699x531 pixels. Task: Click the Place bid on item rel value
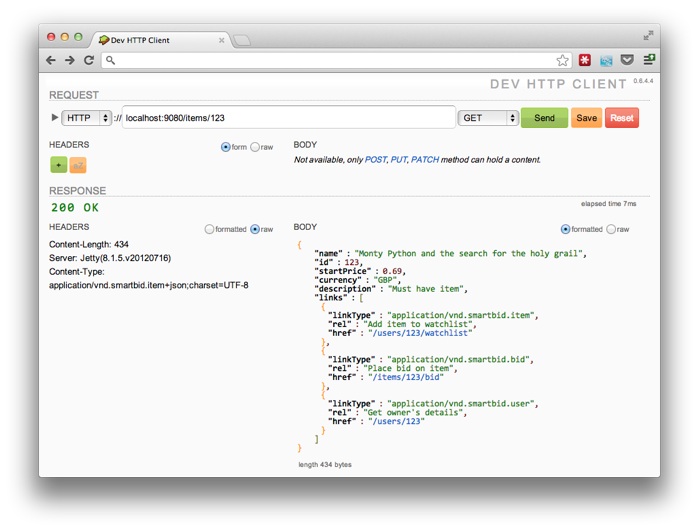pos(408,368)
